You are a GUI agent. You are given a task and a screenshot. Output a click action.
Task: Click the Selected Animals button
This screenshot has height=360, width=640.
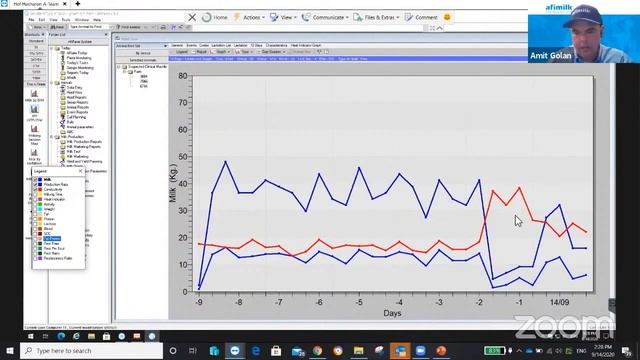143,60
